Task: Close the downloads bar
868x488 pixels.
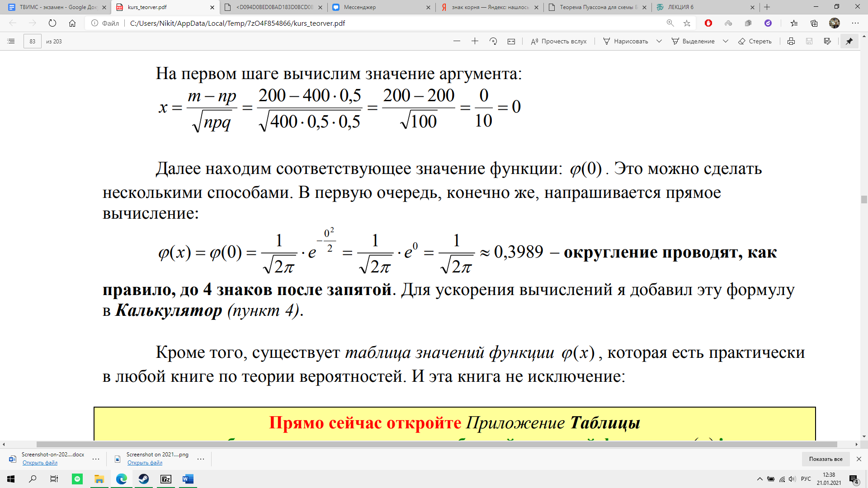Action: (859, 459)
